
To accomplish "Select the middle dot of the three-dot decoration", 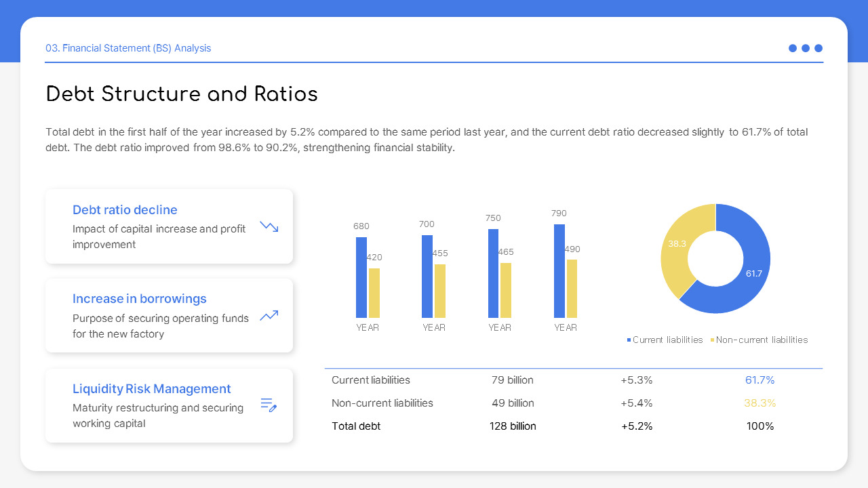I will 806,48.
